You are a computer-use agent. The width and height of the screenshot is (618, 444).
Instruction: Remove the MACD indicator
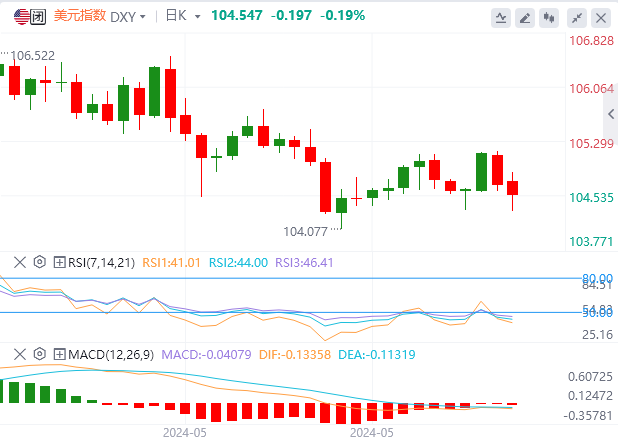pyautogui.click(x=20, y=354)
